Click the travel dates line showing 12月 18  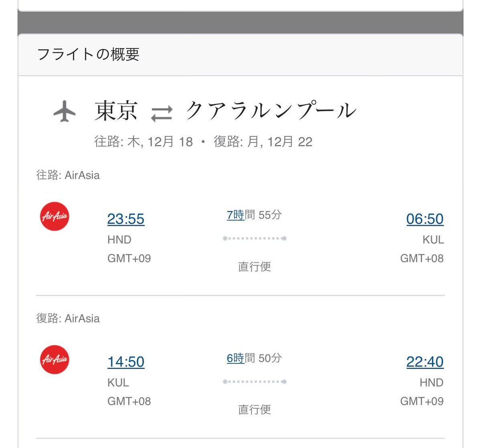[x=203, y=142]
